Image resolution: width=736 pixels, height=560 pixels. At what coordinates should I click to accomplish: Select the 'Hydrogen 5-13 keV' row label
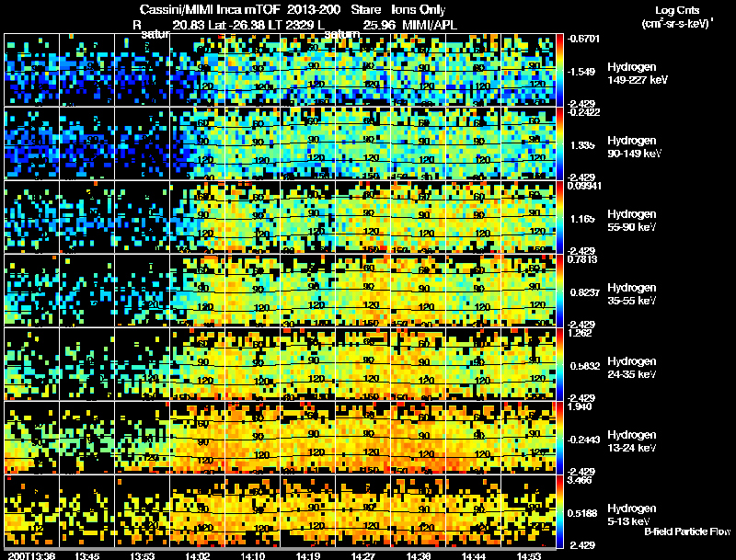tap(632, 515)
